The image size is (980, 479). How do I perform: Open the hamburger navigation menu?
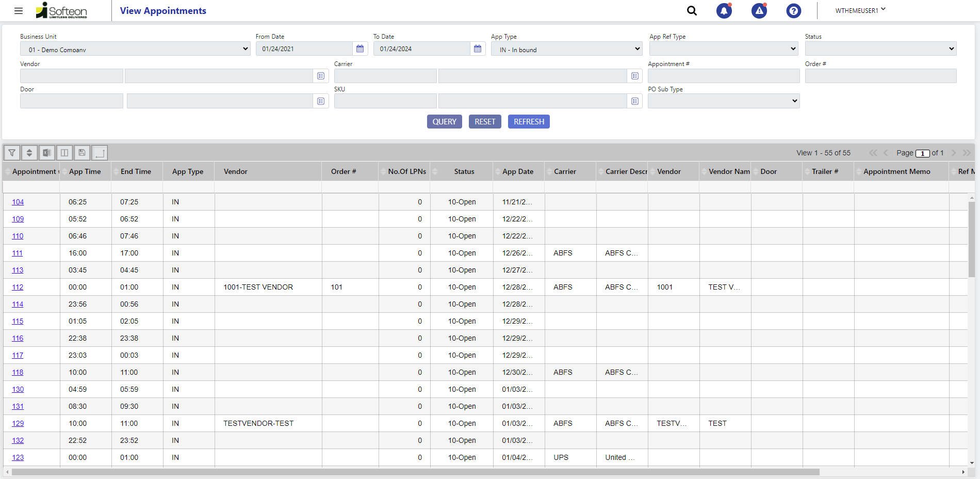point(19,11)
